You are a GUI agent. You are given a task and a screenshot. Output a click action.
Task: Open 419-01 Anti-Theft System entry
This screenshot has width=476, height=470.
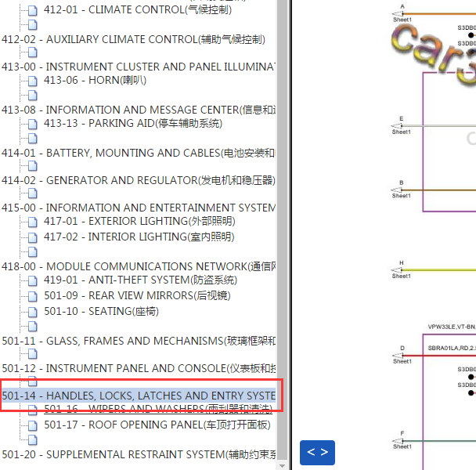tap(140, 280)
